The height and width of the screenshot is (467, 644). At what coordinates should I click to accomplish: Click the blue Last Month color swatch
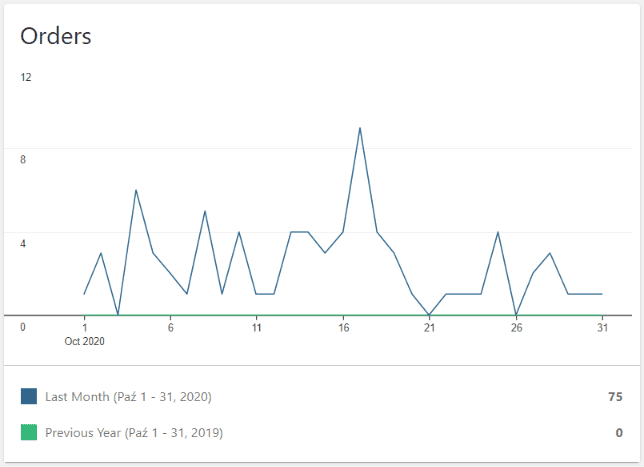click(29, 397)
